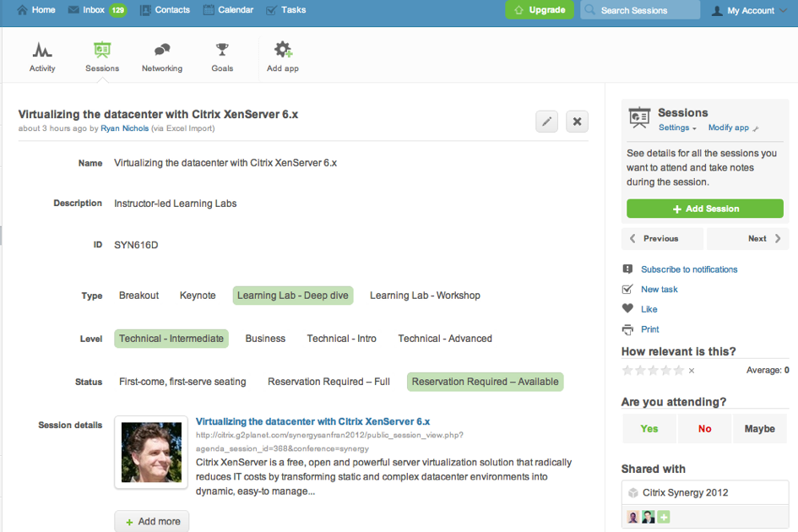
Task: Click the Search Sessions field
Action: [x=640, y=10]
